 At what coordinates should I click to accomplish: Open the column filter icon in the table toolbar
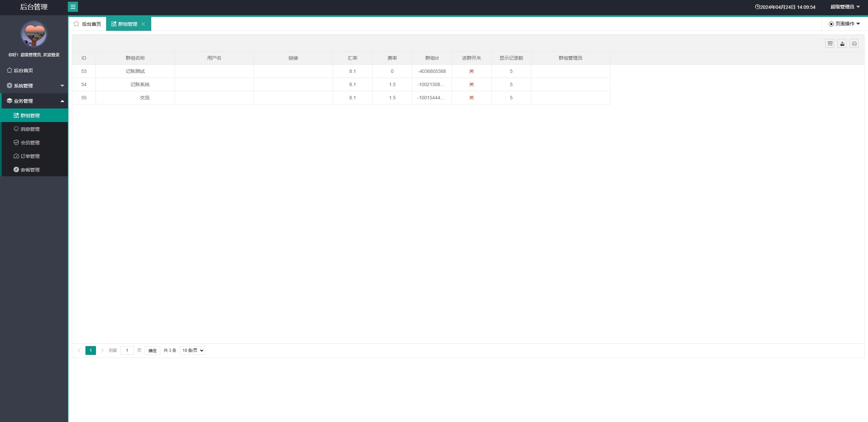[x=830, y=44]
